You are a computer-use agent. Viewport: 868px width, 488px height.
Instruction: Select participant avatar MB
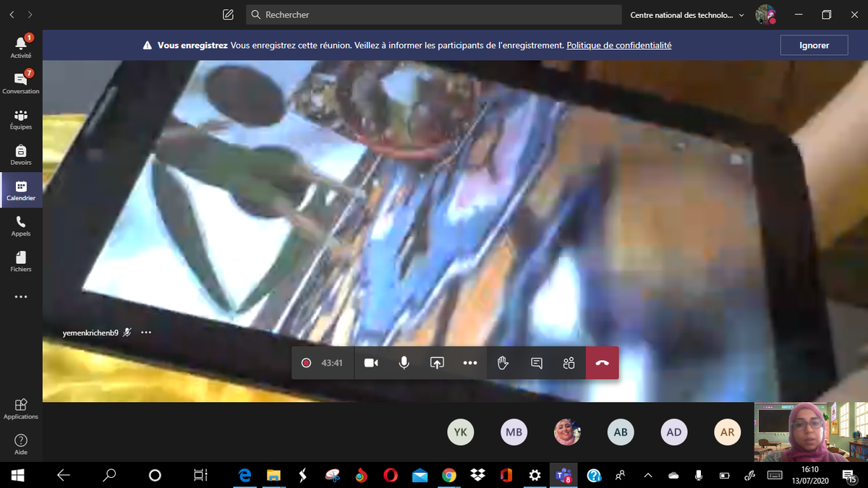pos(514,432)
